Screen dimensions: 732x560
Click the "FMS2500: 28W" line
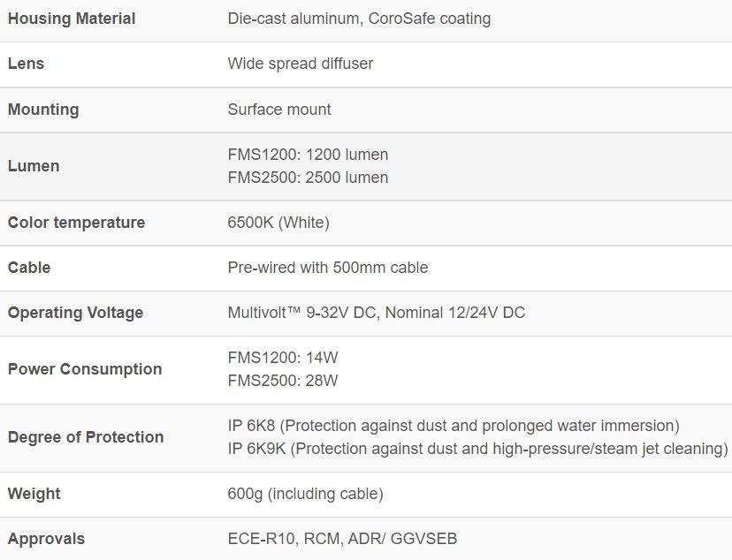283,381
